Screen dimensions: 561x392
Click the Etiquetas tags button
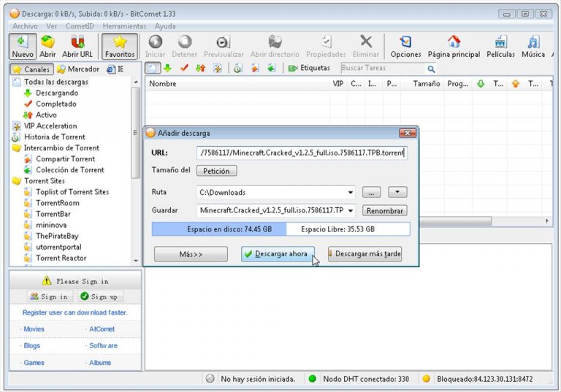pos(309,68)
